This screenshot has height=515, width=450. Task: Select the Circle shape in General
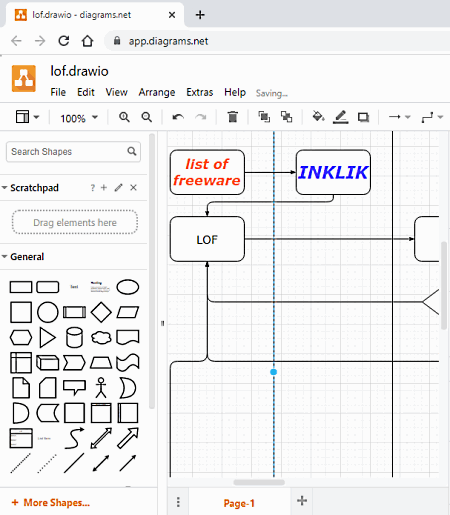click(48, 312)
